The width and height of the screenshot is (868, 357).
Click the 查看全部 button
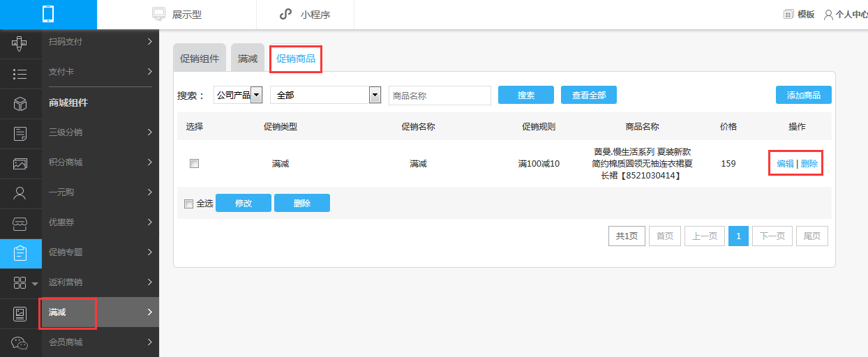(589, 95)
